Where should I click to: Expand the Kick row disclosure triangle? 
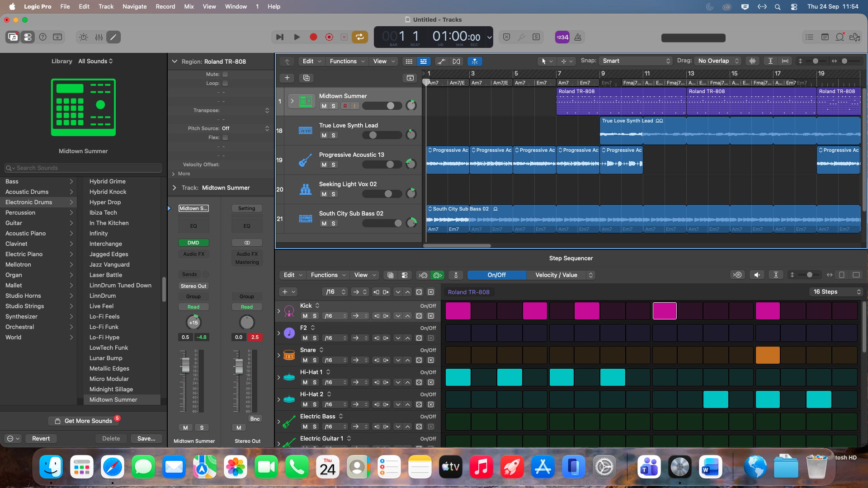[278, 311]
